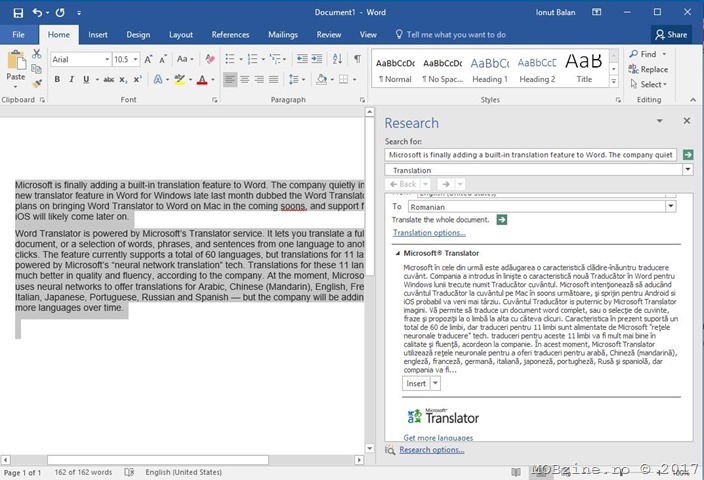The width and height of the screenshot is (704, 480).
Task: Open Research pane options dropdown
Action: pos(660,121)
